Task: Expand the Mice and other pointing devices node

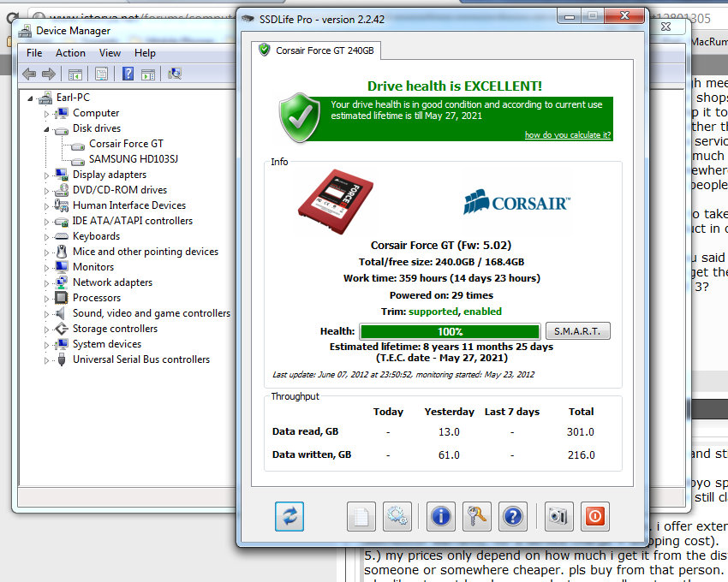Action: (x=46, y=252)
